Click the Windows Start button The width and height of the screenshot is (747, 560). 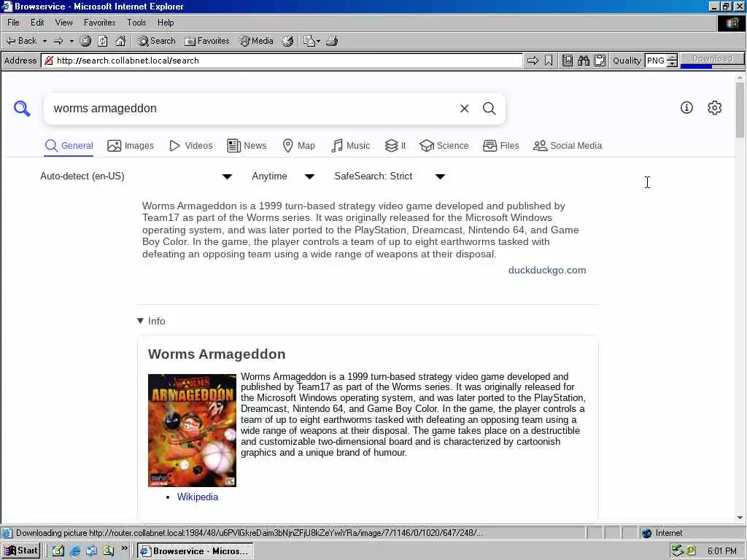point(21,551)
